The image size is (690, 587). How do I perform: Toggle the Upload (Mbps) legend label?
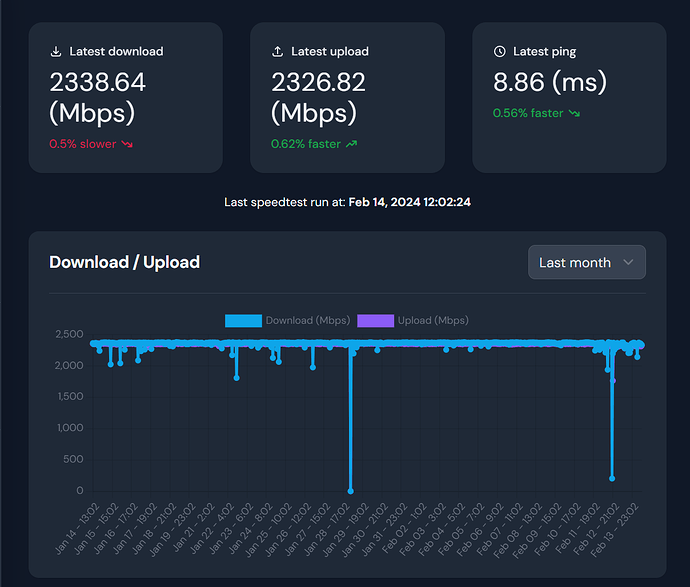click(x=433, y=321)
